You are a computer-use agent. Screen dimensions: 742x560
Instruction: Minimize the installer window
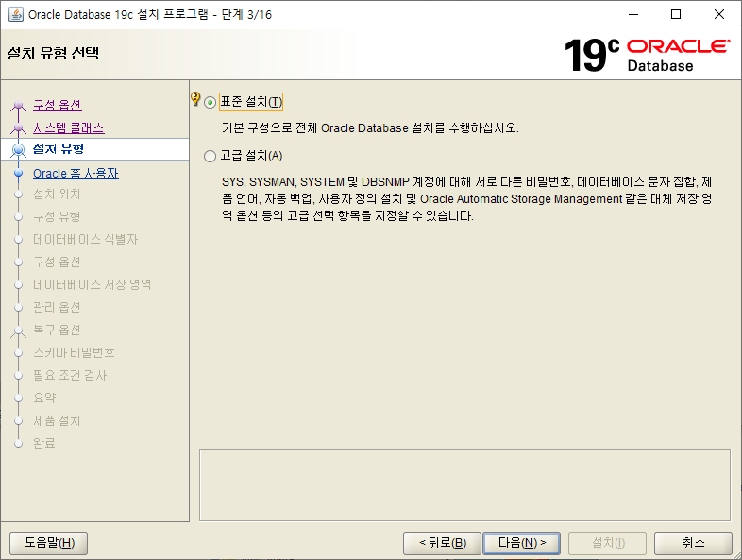(633, 15)
